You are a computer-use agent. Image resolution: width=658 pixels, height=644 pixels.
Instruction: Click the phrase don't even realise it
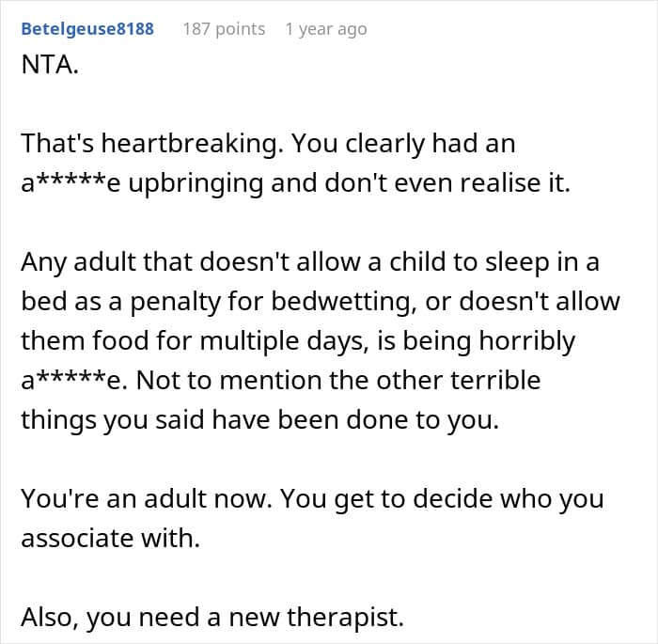coord(447,182)
